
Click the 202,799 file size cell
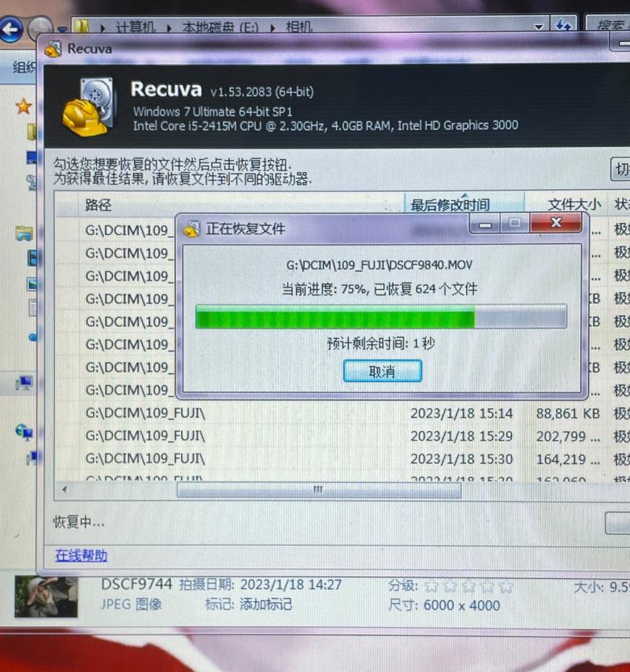pyautogui.click(x=568, y=436)
